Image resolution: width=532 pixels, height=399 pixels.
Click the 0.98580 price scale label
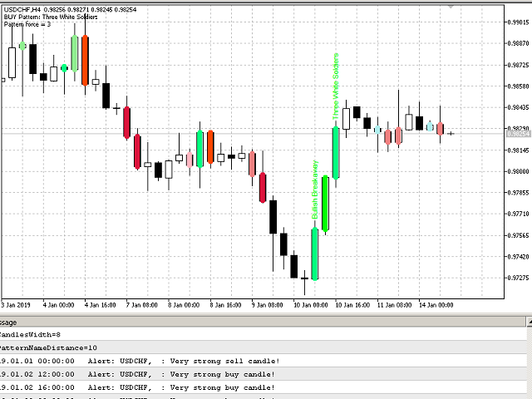point(518,86)
